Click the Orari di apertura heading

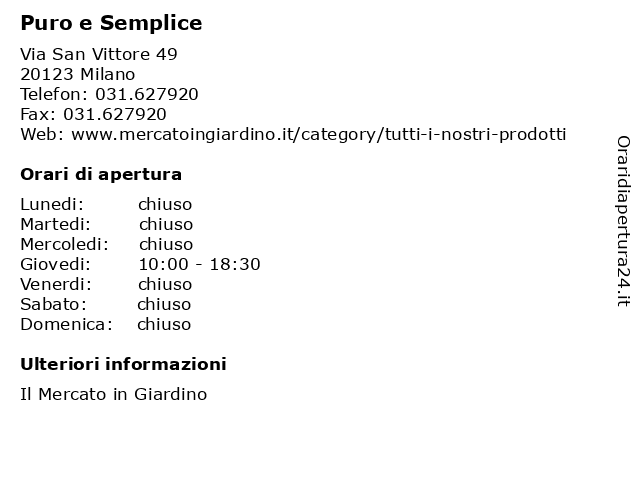coord(101,175)
